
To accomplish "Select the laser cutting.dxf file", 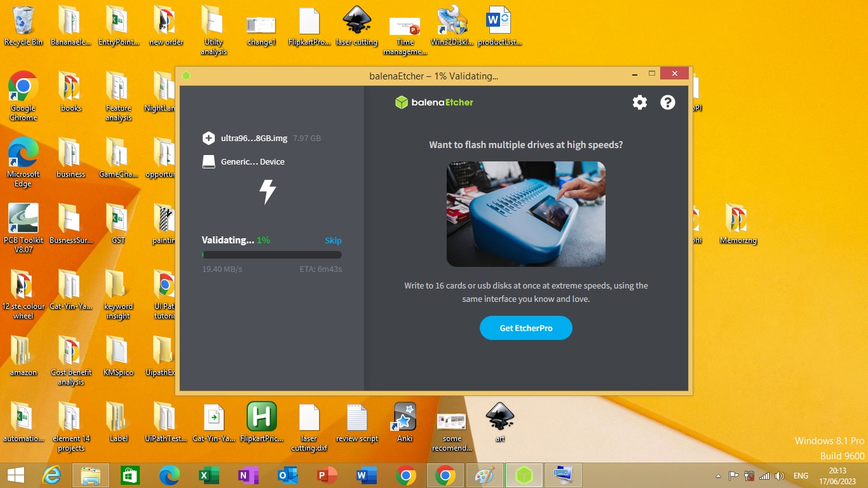I will coord(309,427).
